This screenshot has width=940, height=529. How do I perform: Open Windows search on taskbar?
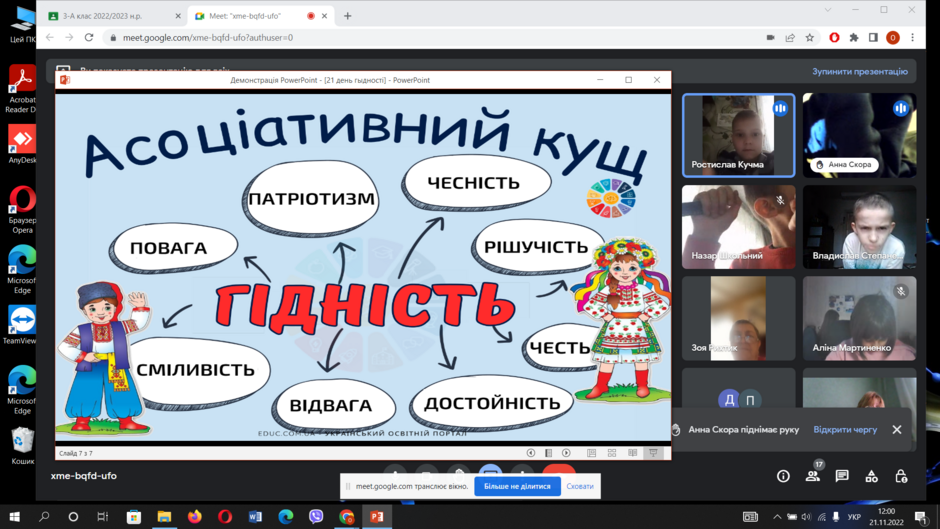44,516
